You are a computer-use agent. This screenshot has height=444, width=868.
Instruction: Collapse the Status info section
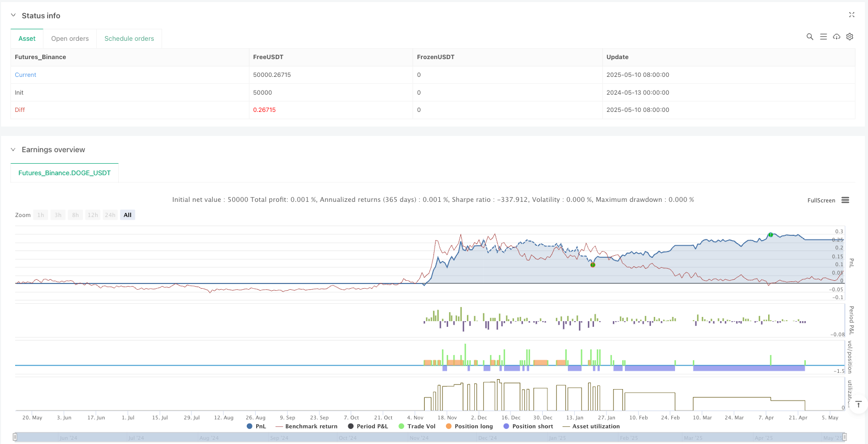pyautogui.click(x=14, y=16)
